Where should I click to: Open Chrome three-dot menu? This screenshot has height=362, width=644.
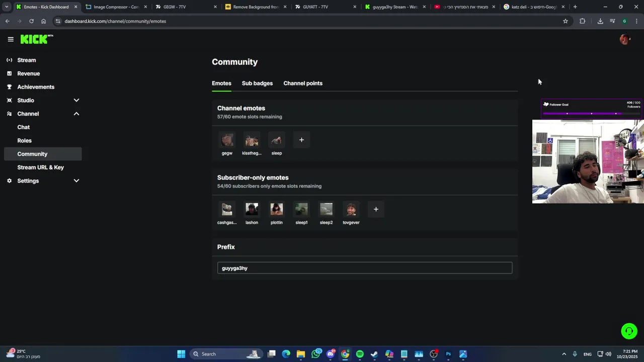[636, 21]
